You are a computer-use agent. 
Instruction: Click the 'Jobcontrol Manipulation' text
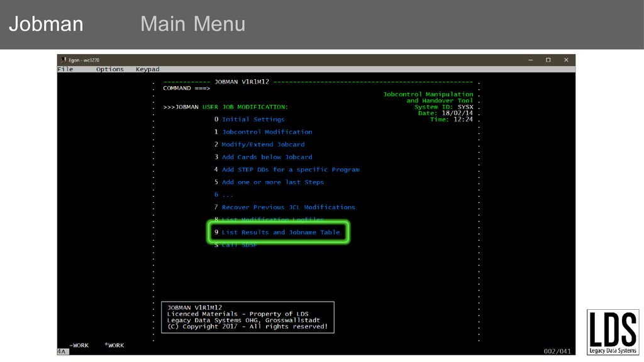[x=428, y=94]
